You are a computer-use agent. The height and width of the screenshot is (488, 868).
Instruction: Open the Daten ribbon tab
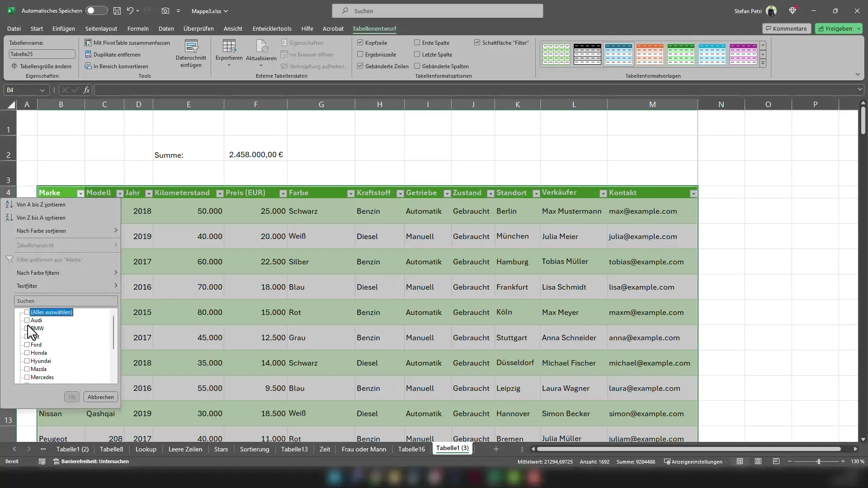pyautogui.click(x=166, y=28)
